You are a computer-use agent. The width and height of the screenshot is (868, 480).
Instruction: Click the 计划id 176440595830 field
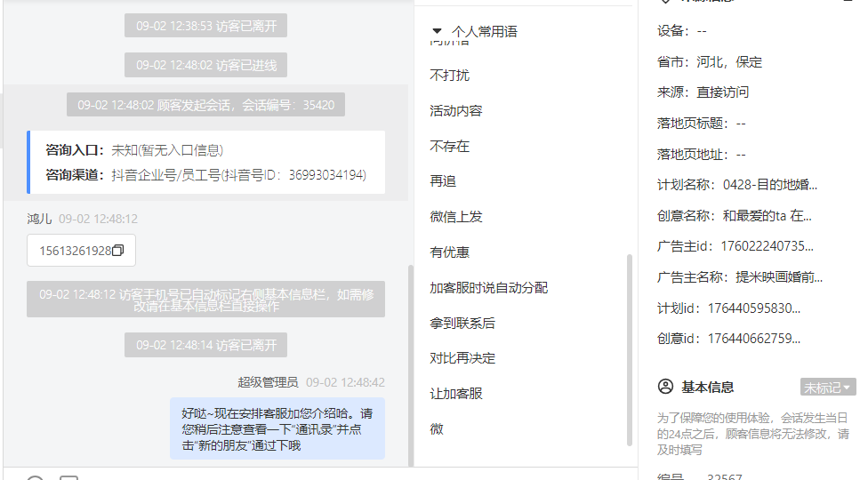[x=728, y=308]
